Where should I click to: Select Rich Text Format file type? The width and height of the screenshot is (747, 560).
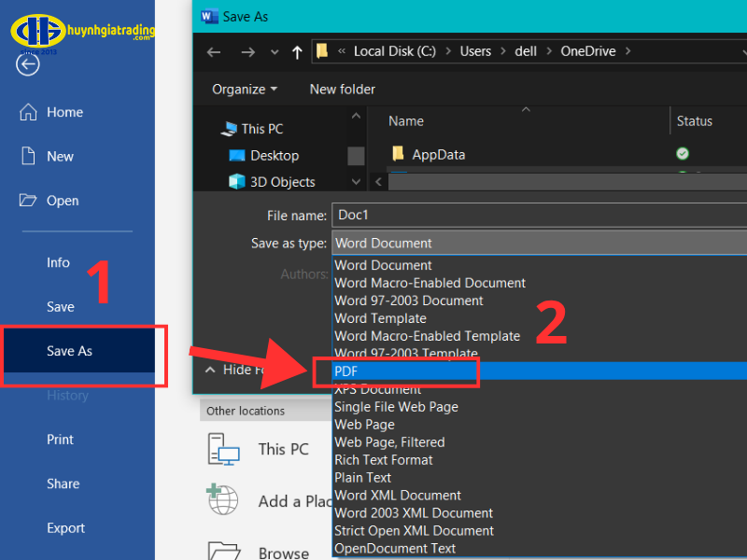point(384,459)
